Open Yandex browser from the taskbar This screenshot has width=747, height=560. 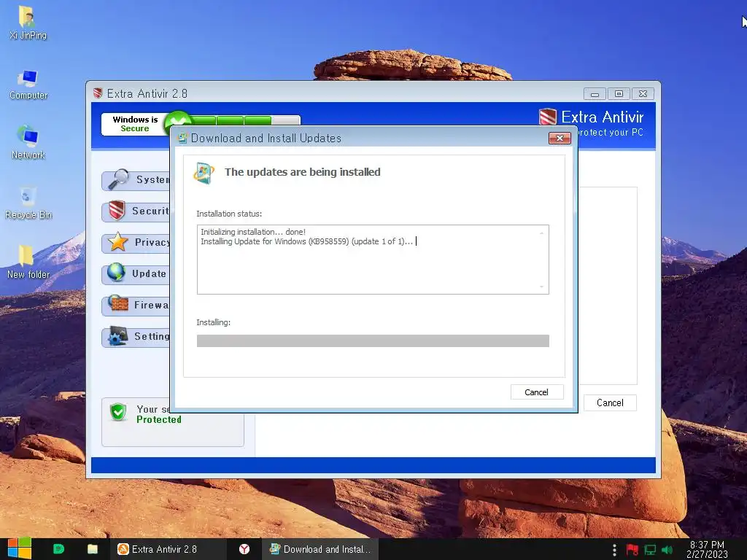tap(244, 549)
